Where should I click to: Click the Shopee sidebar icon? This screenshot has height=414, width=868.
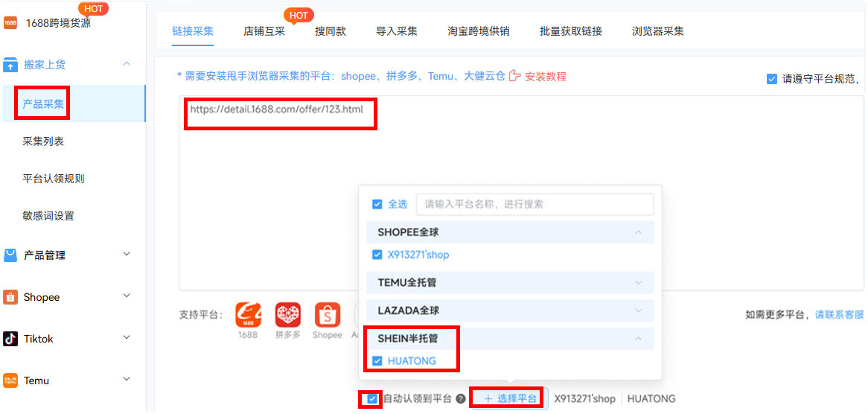[x=10, y=297]
